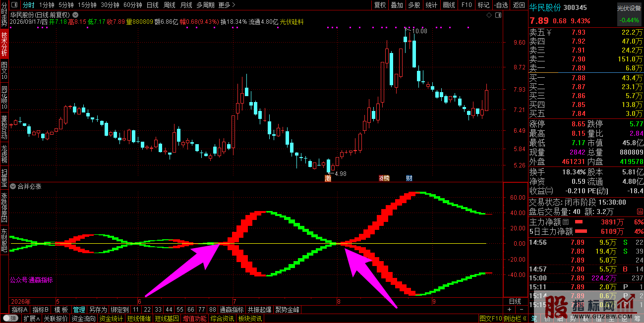The width and height of the screenshot is (644, 323).
Task: Open the 龙虎榜 side tab
Action: pyautogui.click(x=4, y=154)
